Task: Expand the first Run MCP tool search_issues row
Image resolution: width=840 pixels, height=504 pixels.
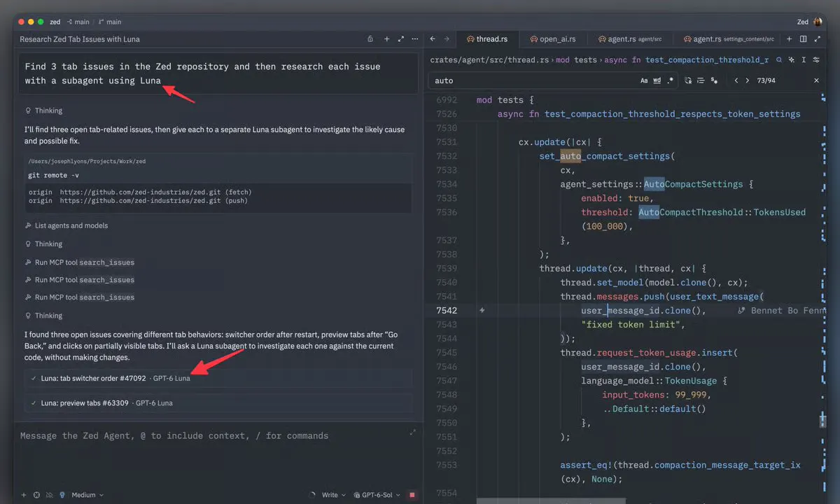Action: point(79,262)
